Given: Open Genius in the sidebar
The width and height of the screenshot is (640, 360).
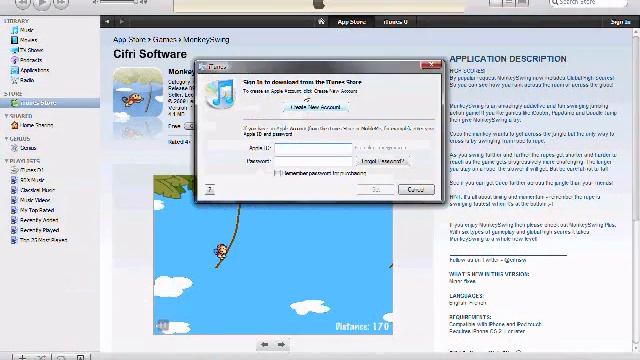Looking at the screenshot, I should point(28,148).
